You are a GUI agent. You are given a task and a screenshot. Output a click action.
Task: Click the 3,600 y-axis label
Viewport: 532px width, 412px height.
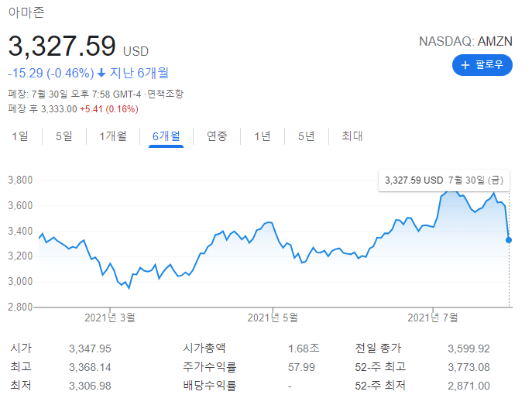(x=20, y=206)
